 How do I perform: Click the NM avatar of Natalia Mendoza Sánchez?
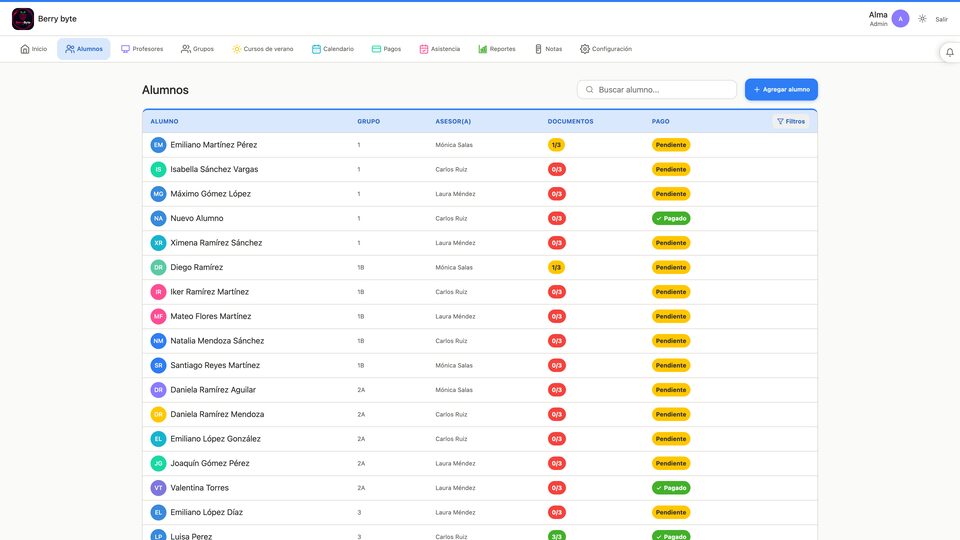pyautogui.click(x=159, y=341)
